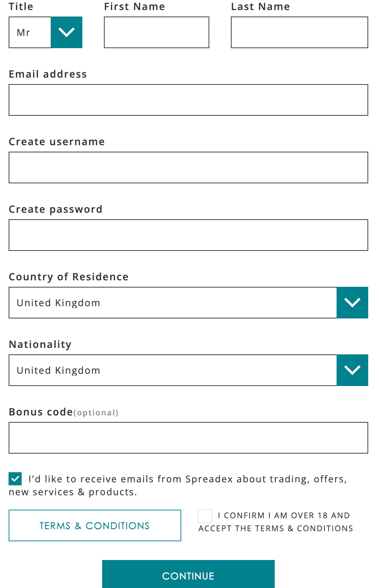379x588 pixels.
Task: Focus the optional Bonus code field
Action: [188, 438]
